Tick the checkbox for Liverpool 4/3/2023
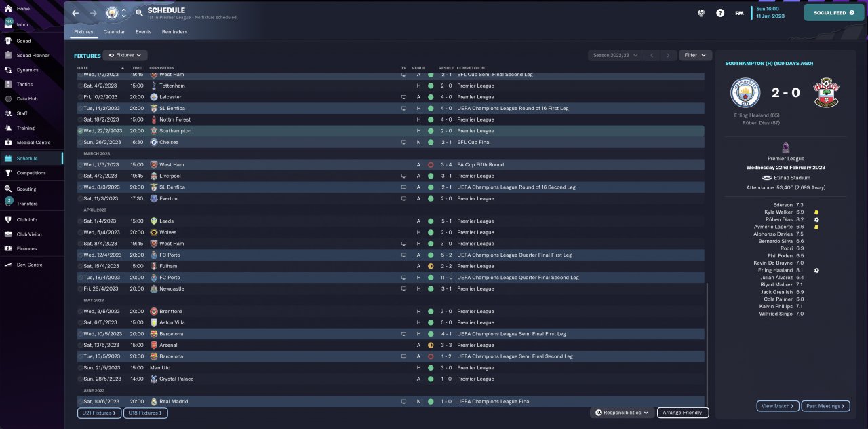Viewport: 868px width, 429px height. (81, 176)
